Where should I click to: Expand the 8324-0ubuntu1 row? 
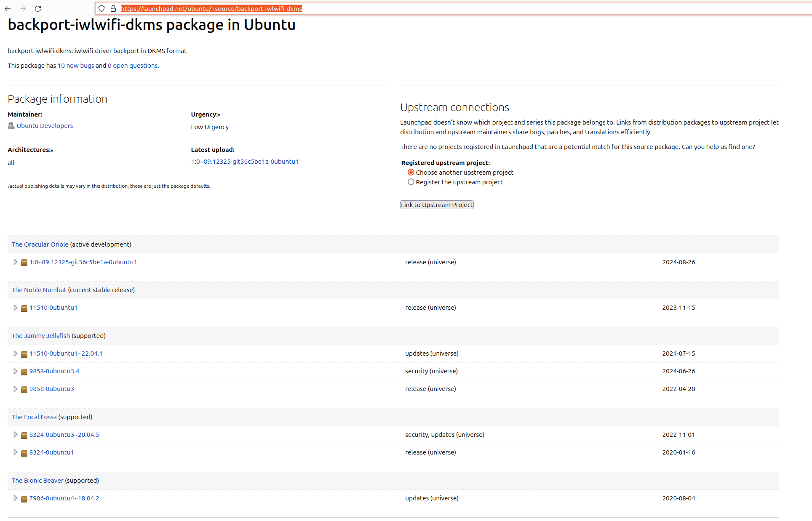point(15,452)
